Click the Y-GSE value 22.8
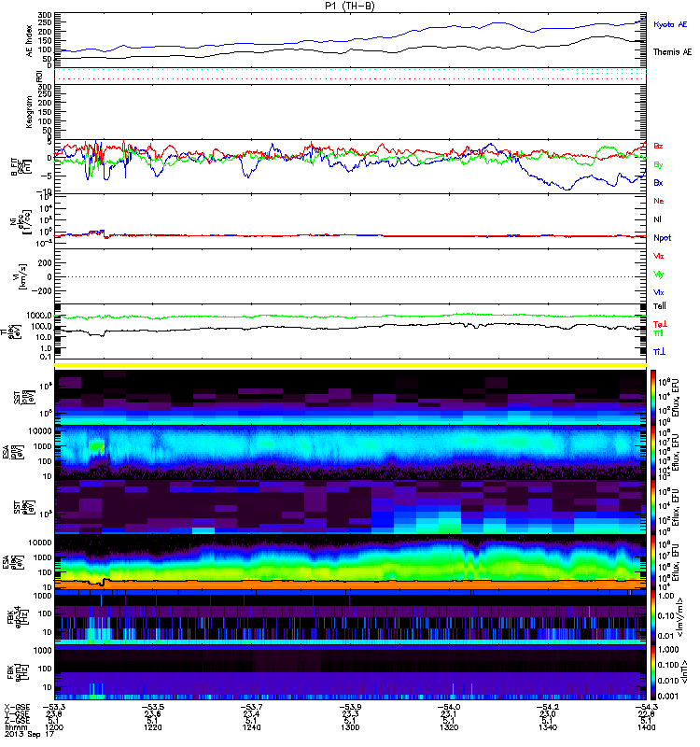The width and height of the screenshot is (700, 747). point(646,713)
